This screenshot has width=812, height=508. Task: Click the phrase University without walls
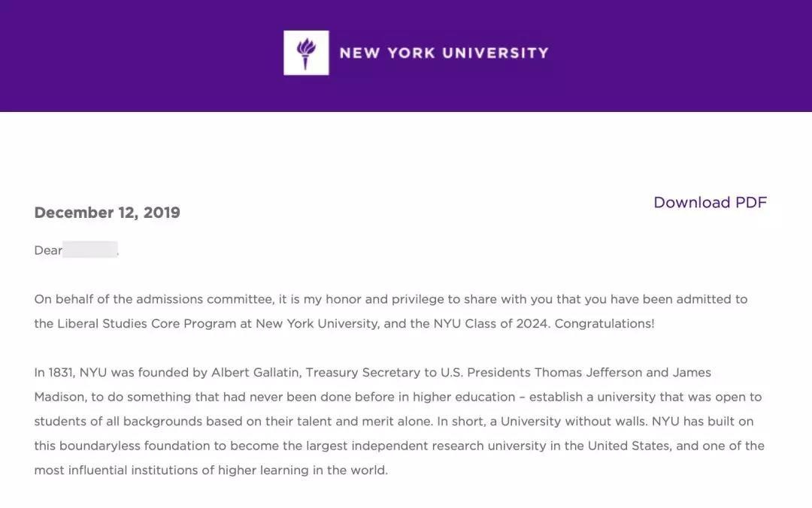(x=573, y=421)
